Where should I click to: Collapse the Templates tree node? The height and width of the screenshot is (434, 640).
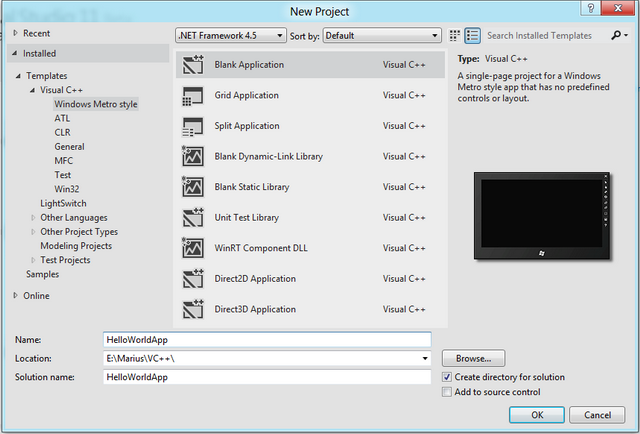click(18, 76)
